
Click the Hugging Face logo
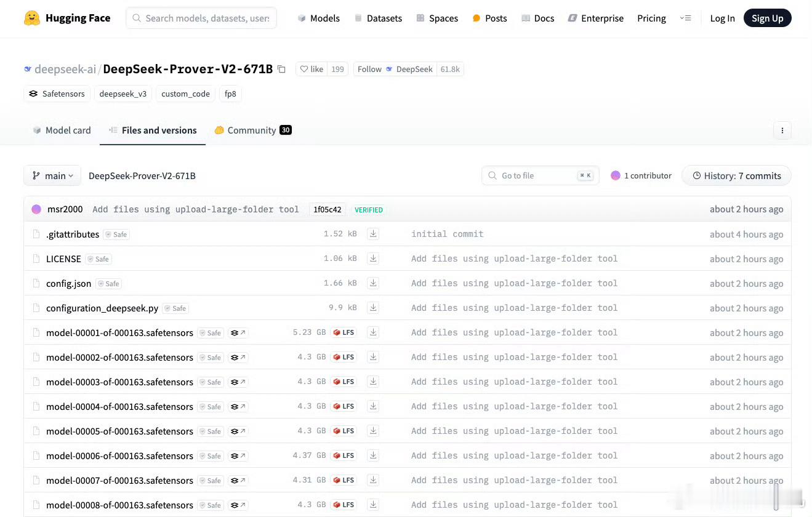67,18
